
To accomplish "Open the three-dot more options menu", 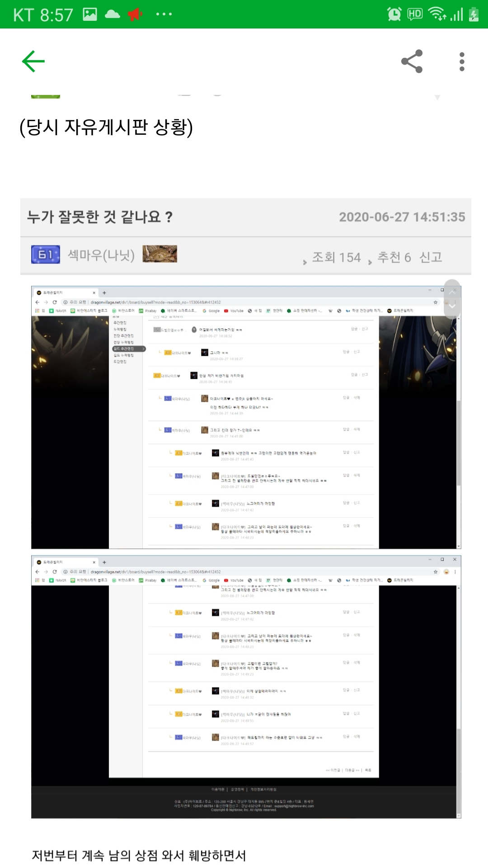I will pyautogui.click(x=461, y=61).
